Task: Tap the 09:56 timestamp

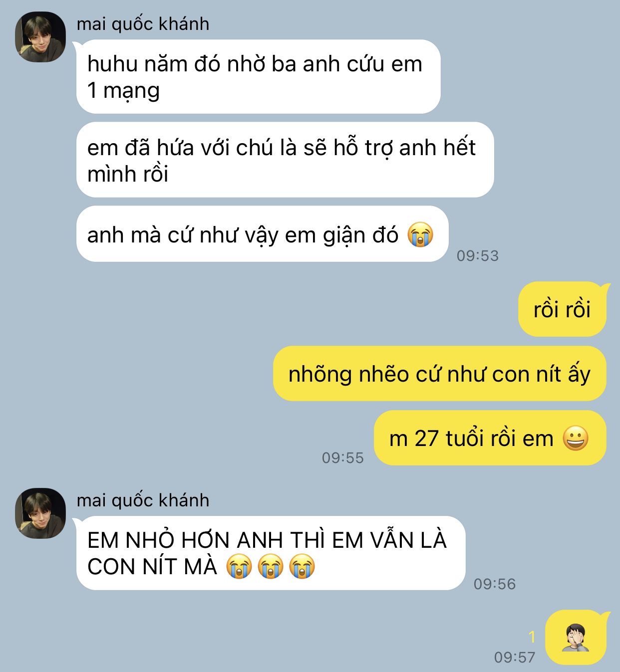Action: tap(495, 584)
